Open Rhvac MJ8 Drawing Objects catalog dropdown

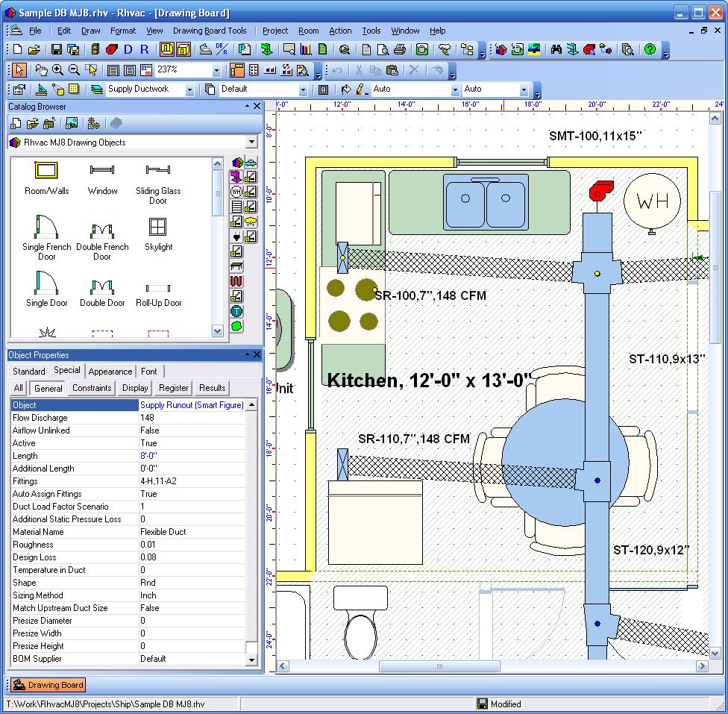pyautogui.click(x=251, y=143)
